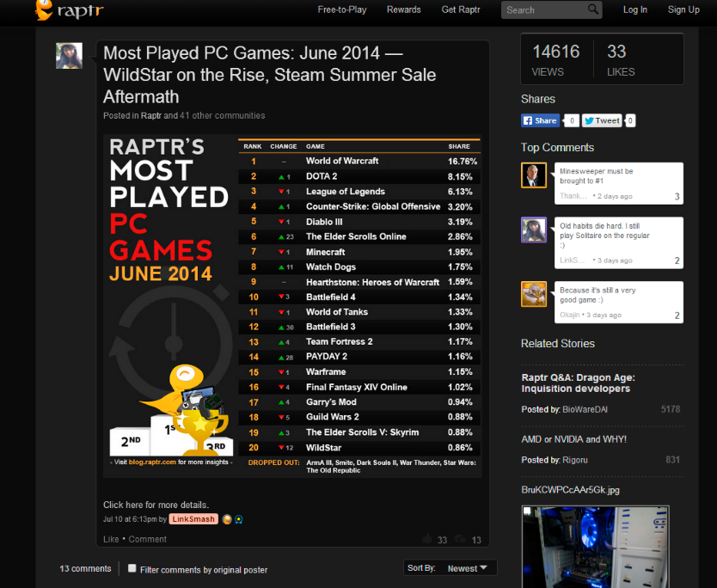
Task: Click the search magnifier icon
Action: pos(592,9)
